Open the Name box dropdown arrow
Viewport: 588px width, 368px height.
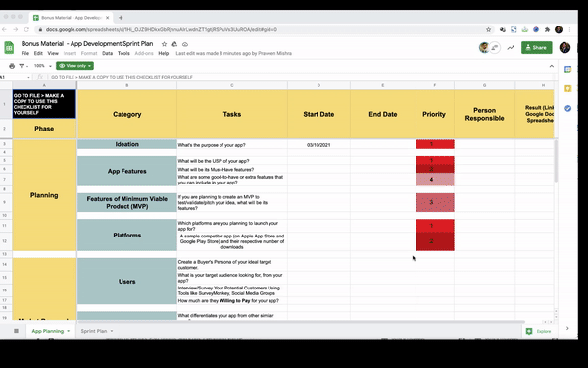click(x=28, y=77)
